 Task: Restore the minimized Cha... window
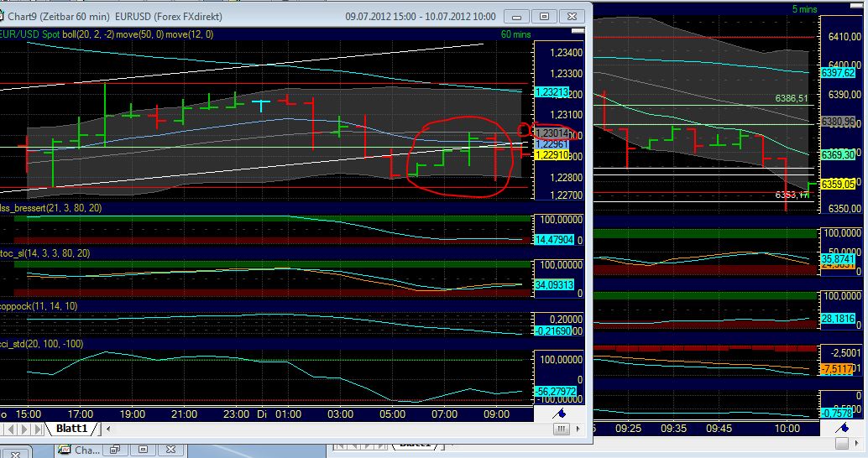click(x=115, y=450)
